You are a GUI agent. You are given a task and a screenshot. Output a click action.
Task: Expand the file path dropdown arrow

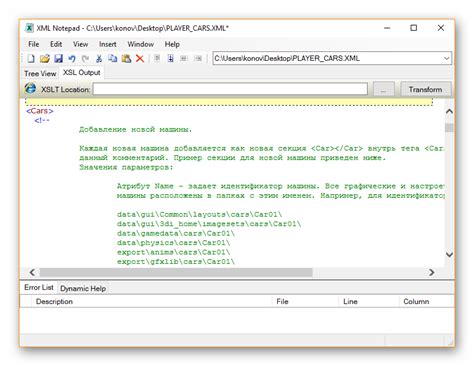(x=447, y=58)
